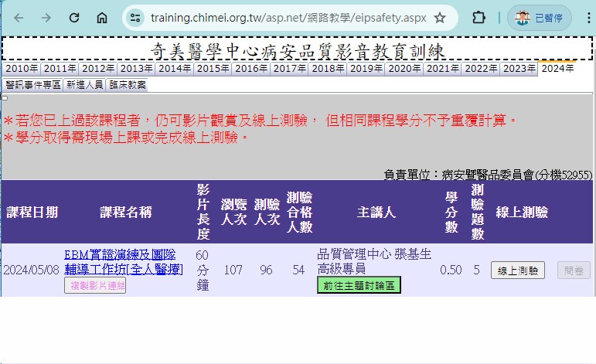This screenshot has width=596, height=364.
Task: Reload the current page
Action: click(74, 18)
